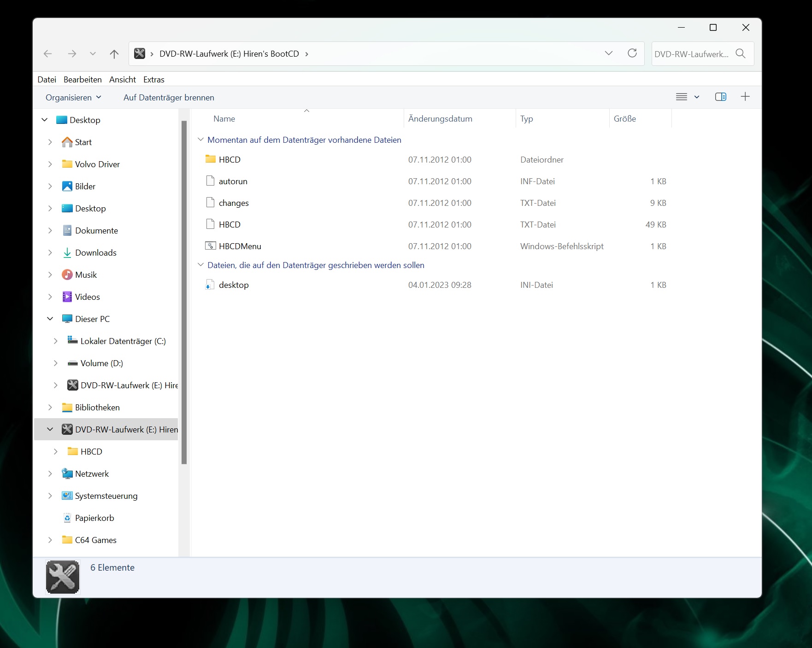
Task: Open the Organisieren dropdown menu
Action: [73, 98]
